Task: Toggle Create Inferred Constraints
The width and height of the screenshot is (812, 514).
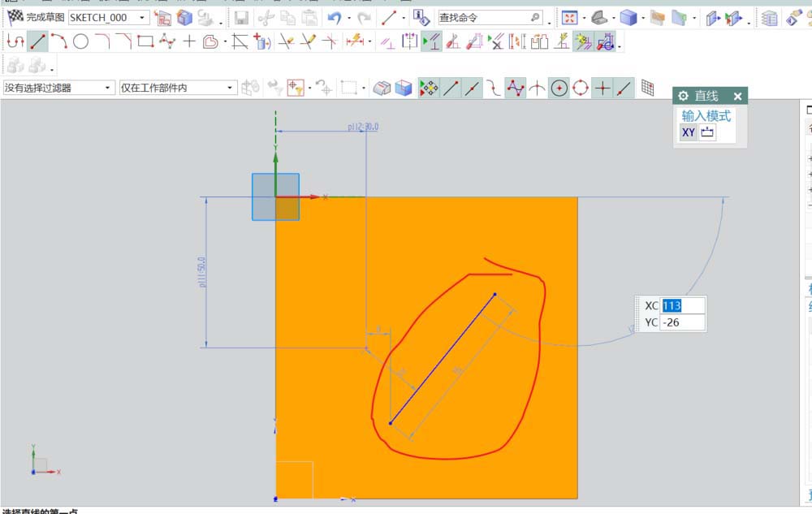Action: coord(583,41)
